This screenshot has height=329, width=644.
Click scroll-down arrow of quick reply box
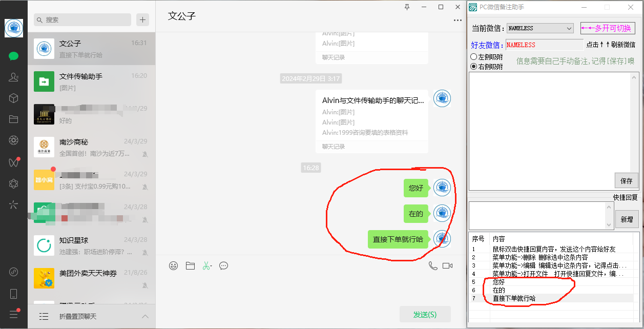[x=610, y=225]
